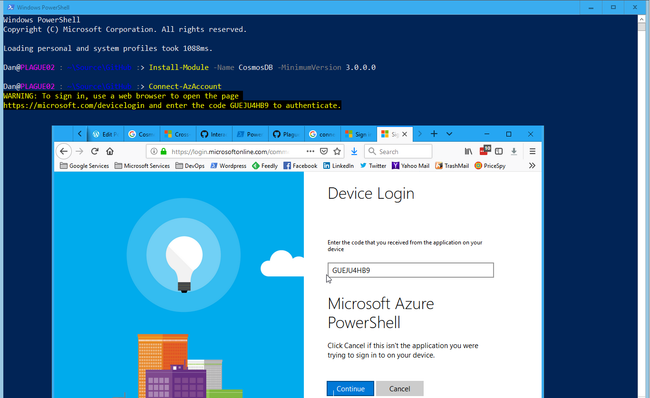Open the Google Services bookmark folder
The image size is (650, 398).
(85, 165)
